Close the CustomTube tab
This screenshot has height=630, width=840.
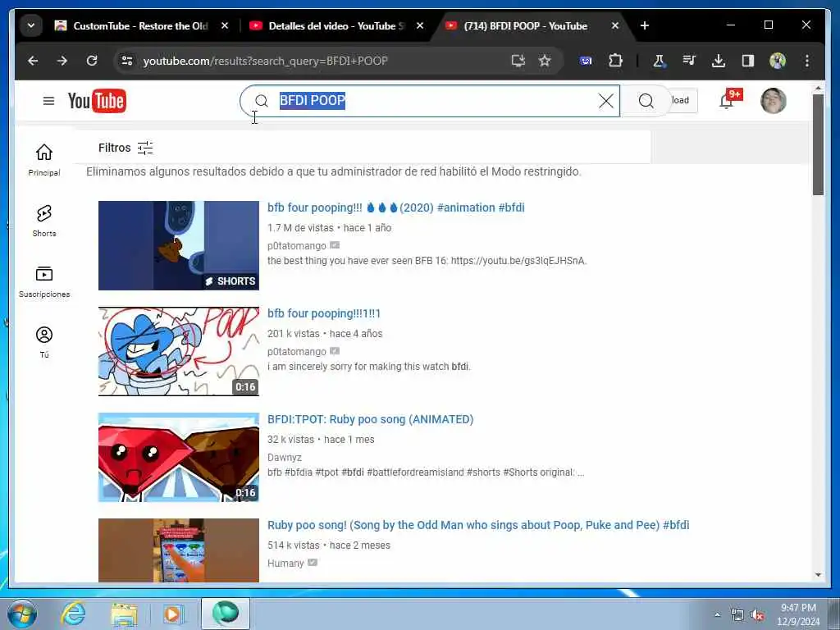(225, 25)
